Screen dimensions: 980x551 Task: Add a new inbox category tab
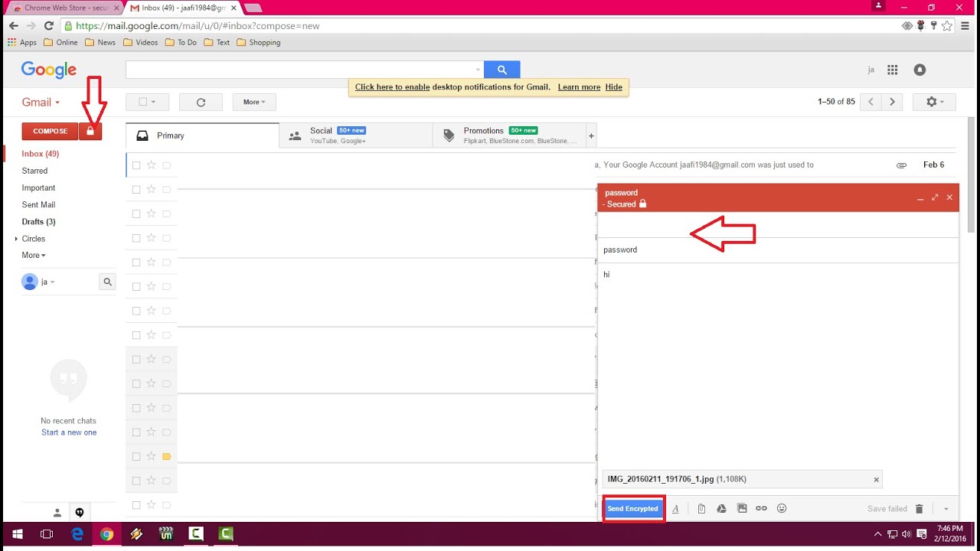click(x=591, y=136)
